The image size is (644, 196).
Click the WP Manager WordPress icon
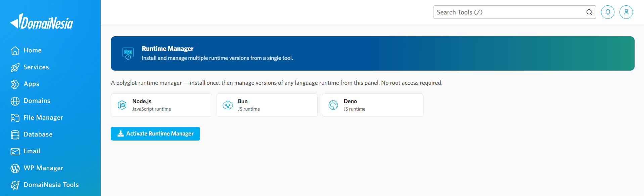pyautogui.click(x=15, y=168)
